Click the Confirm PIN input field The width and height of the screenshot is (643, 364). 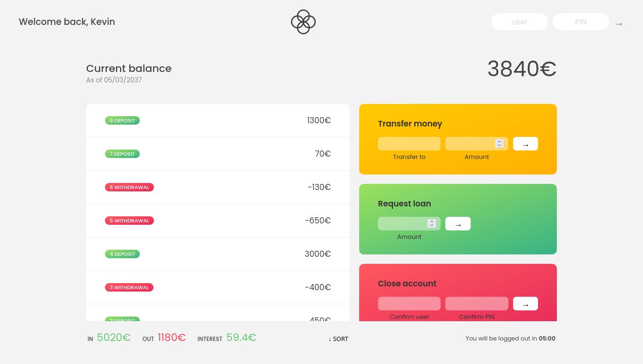pos(476,304)
